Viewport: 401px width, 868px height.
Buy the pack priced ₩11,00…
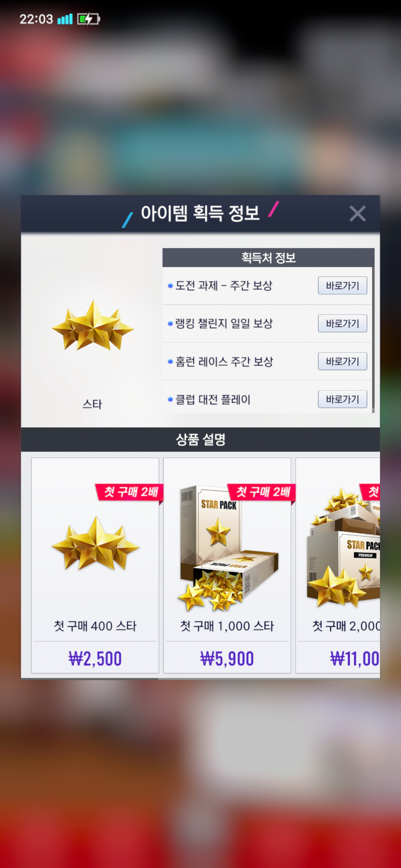click(354, 659)
